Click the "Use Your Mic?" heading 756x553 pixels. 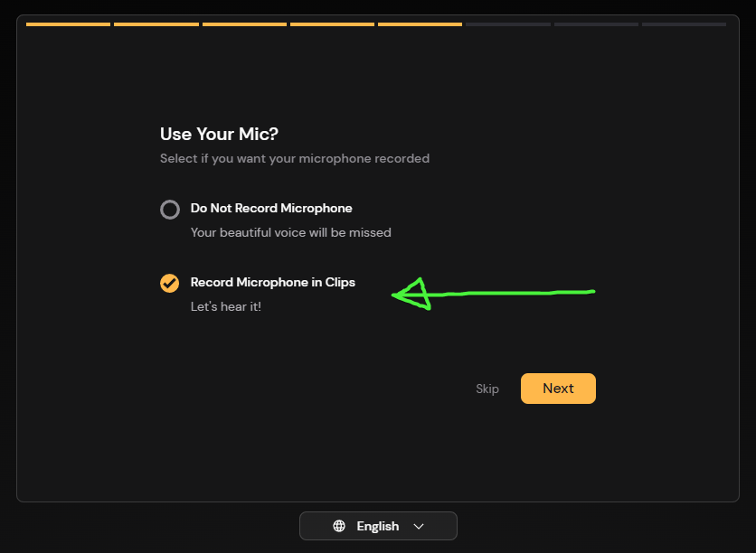click(219, 134)
